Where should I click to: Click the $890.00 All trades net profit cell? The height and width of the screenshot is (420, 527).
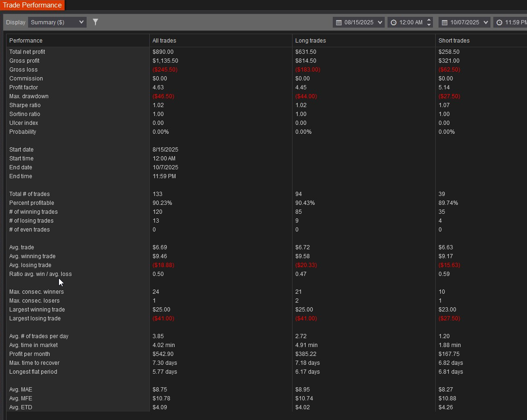coord(163,52)
